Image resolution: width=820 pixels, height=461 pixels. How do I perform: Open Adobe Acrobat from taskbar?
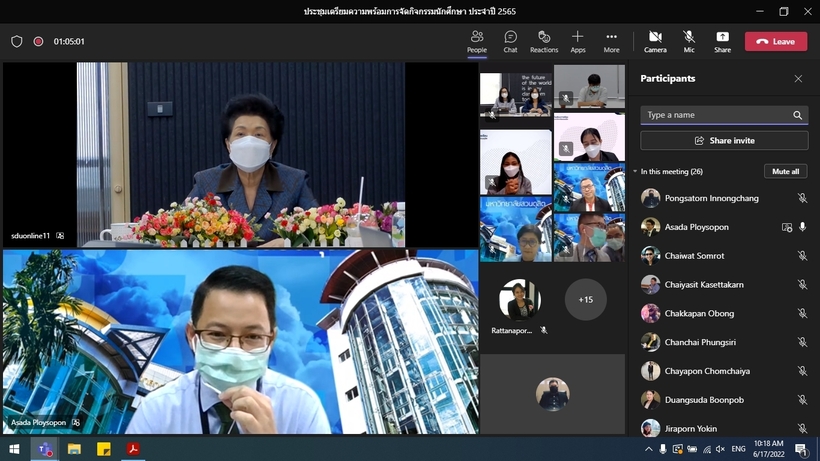(133, 449)
